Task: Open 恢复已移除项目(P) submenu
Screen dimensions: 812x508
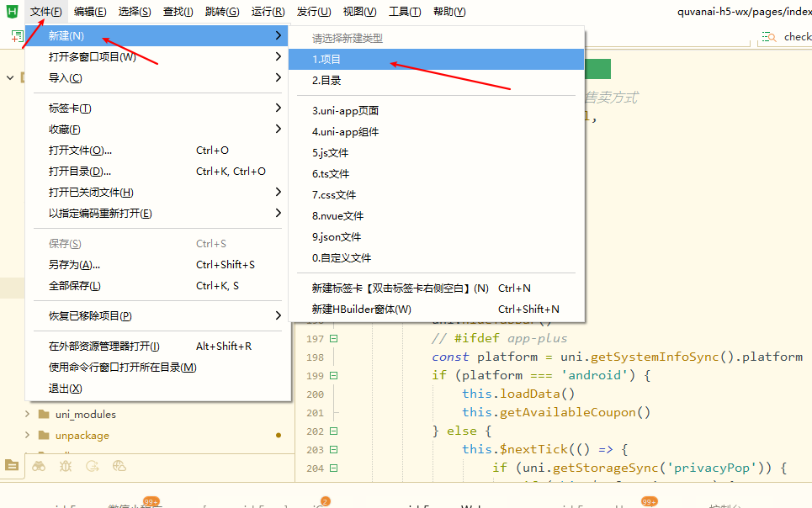Action: click(x=158, y=316)
